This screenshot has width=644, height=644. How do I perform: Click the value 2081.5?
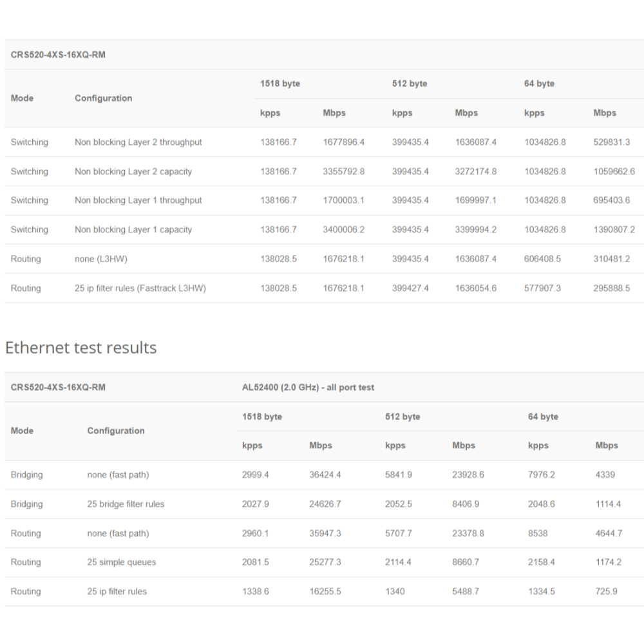(x=255, y=562)
